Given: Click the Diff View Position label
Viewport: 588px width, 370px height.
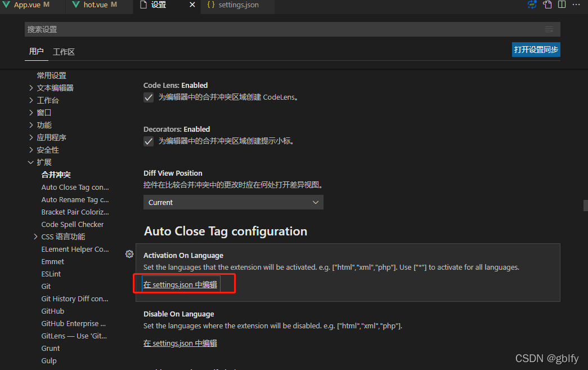Looking at the screenshot, I should (x=173, y=173).
